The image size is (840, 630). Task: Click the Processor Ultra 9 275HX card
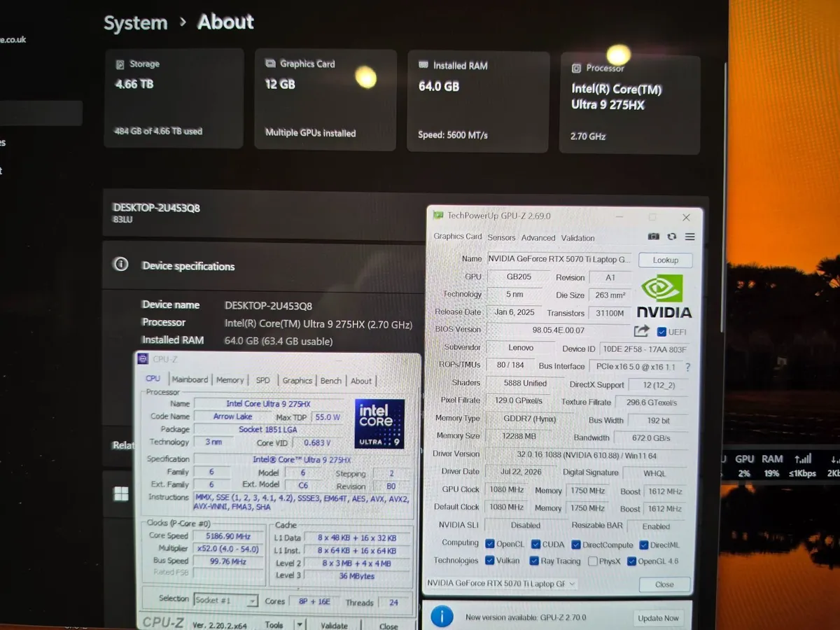(630, 104)
